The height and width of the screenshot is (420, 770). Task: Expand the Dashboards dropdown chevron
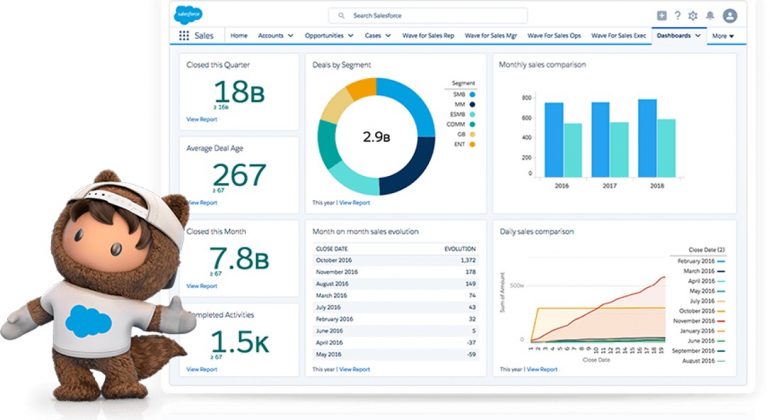(x=697, y=35)
